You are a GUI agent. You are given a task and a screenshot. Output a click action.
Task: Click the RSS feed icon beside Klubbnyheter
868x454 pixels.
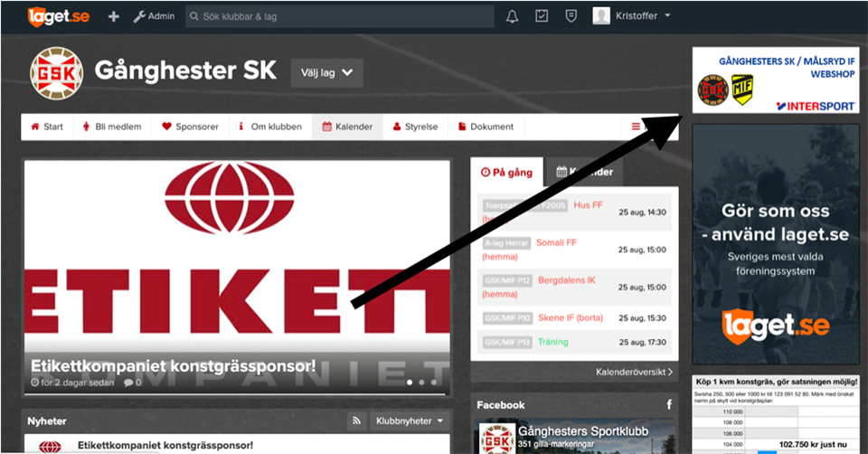(x=358, y=421)
